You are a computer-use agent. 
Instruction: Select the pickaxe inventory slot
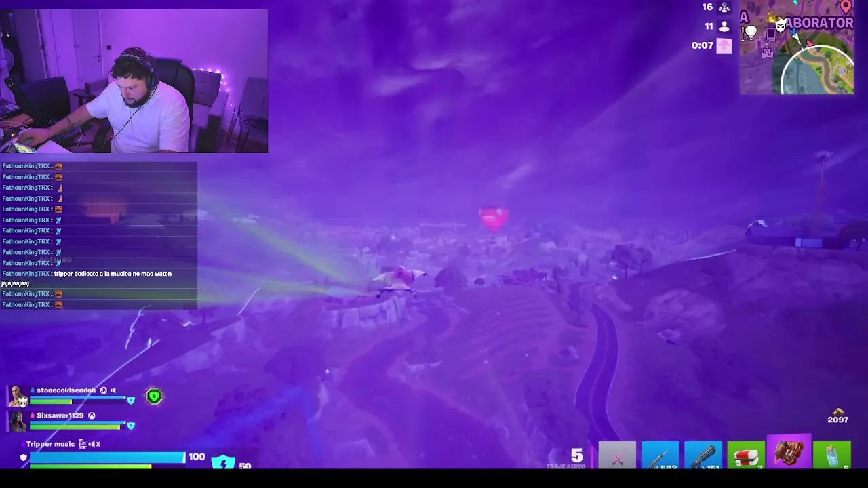point(617,455)
